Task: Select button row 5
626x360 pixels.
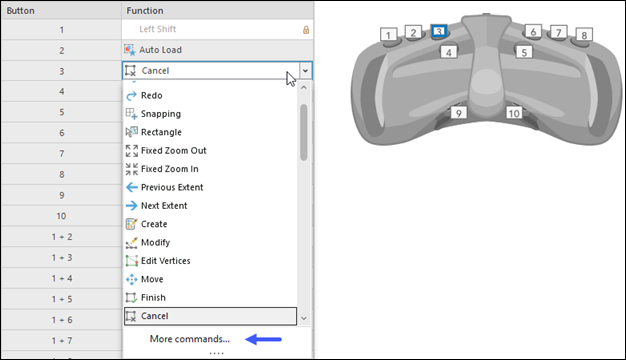Action: click(x=61, y=112)
